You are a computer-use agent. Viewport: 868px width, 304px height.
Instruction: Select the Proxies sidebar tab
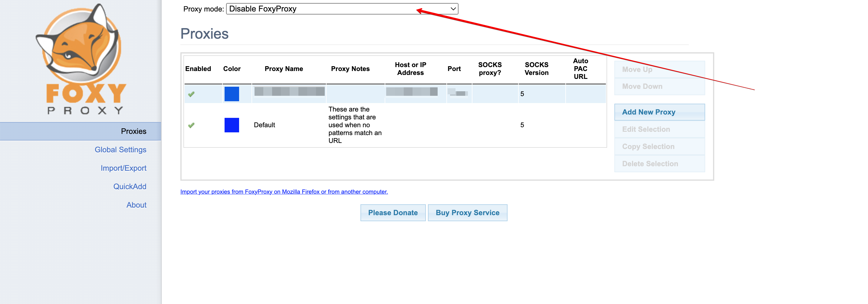pyautogui.click(x=81, y=131)
